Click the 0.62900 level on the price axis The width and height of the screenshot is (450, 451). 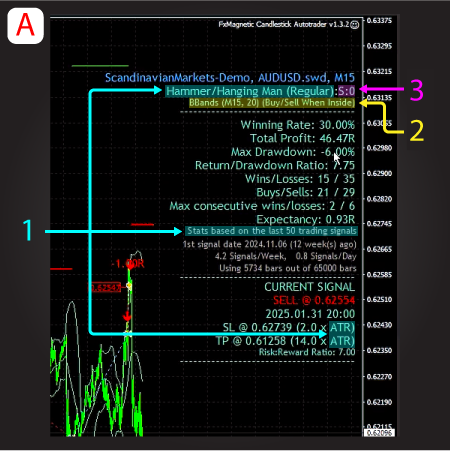(x=379, y=173)
